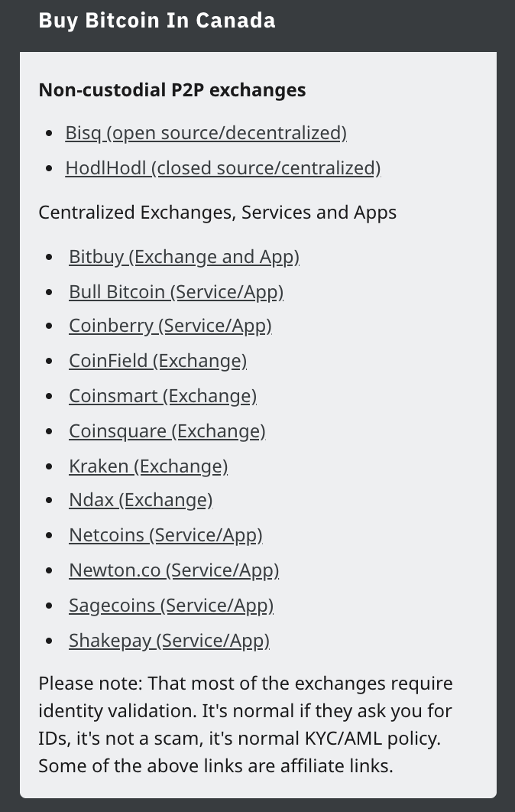Visit the Shakepay Service/App link
This screenshot has width=515, height=812.
[170, 641]
